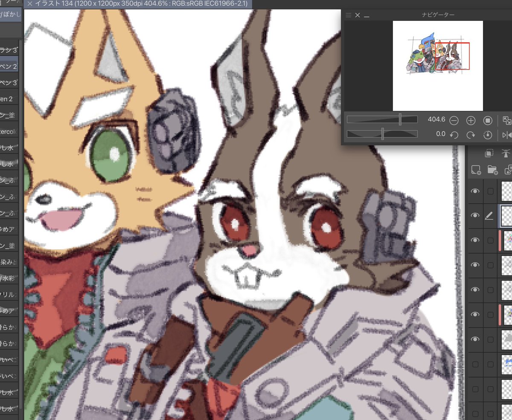This screenshot has height=420, width=512.
Task: Hide the active layer with pen icon
Action: (x=475, y=216)
